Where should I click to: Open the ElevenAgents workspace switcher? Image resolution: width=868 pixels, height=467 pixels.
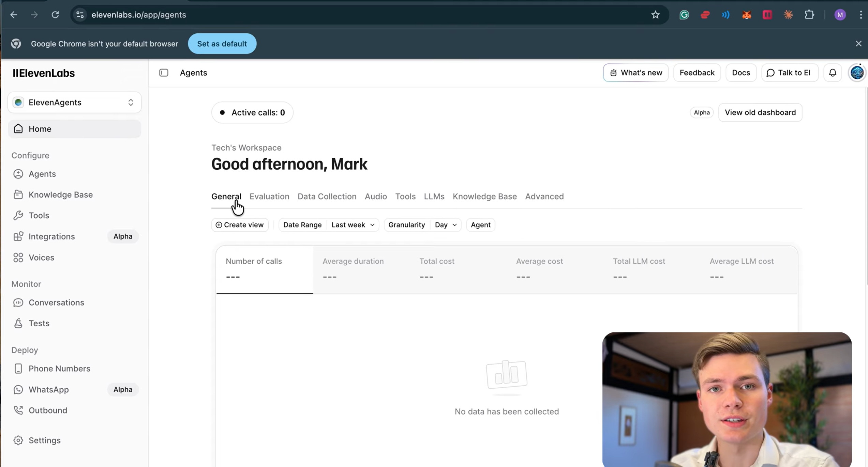(x=74, y=102)
